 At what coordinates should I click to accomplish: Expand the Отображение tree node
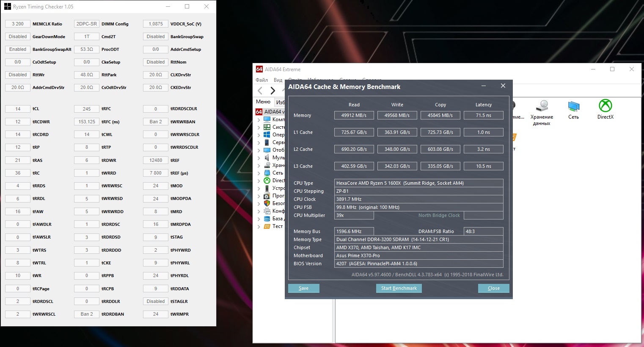pyautogui.click(x=259, y=150)
